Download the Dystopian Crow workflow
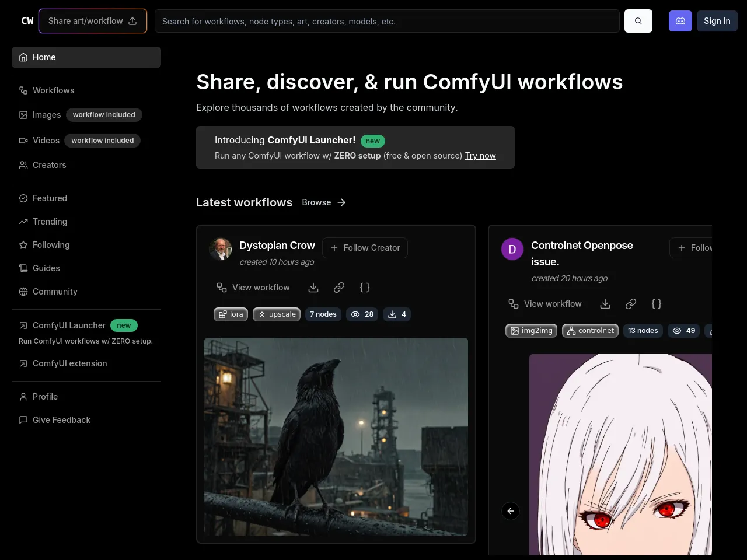Viewport: 747px width, 560px height. (x=313, y=288)
